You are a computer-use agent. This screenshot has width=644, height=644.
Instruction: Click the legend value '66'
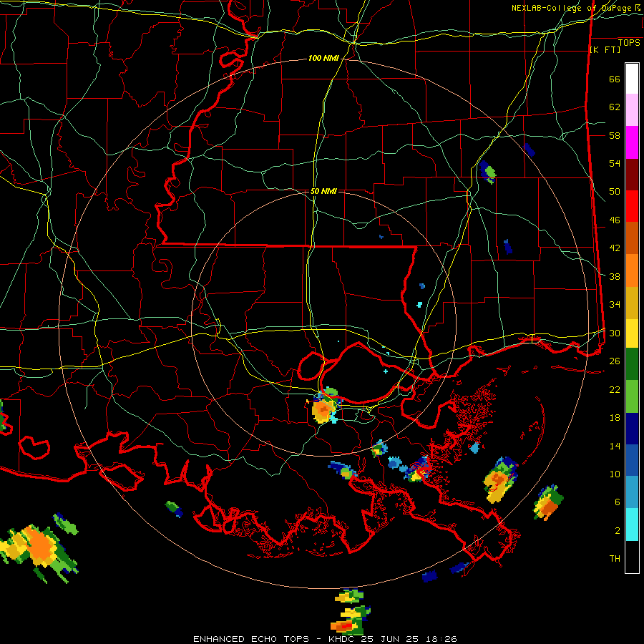click(x=615, y=79)
